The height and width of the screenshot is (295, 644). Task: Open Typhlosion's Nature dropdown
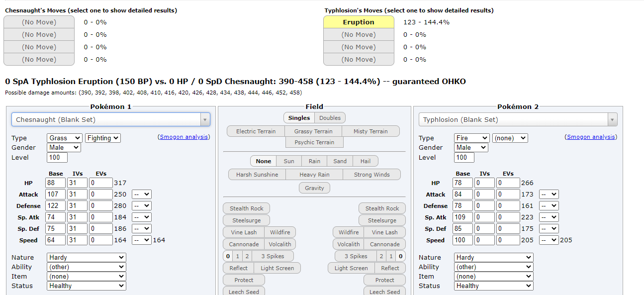(494, 257)
